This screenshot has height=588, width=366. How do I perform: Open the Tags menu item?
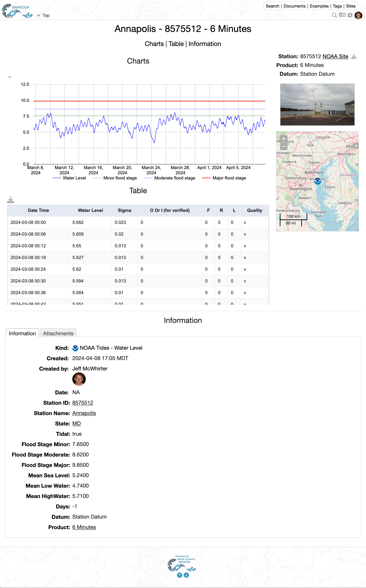(x=337, y=6)
